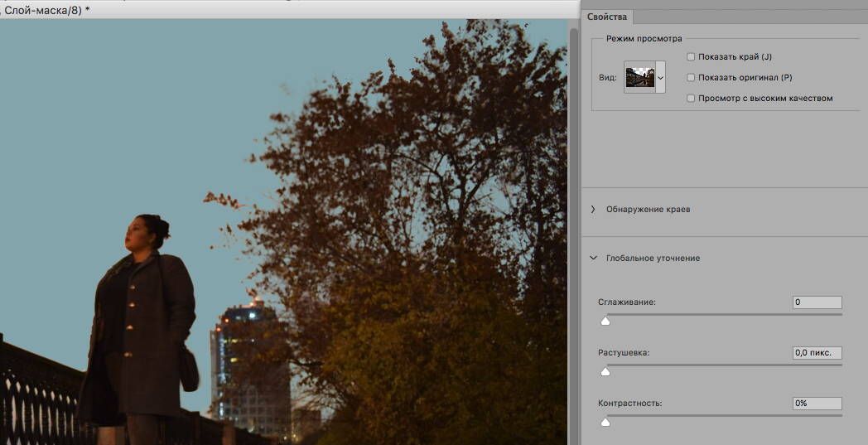The height and width of the screenshot is (445, 868).
Task: Click the Вид preview thumbnail
Action: (640, 78)
